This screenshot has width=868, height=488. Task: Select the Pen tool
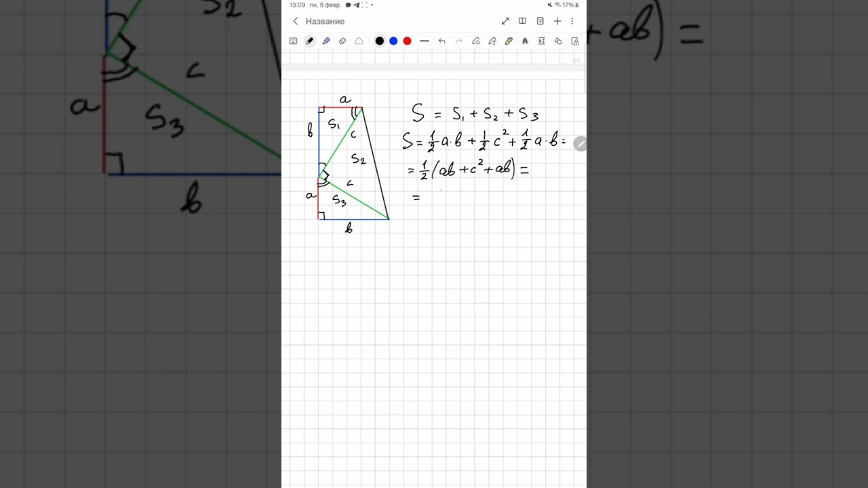(x=310, y=41)
